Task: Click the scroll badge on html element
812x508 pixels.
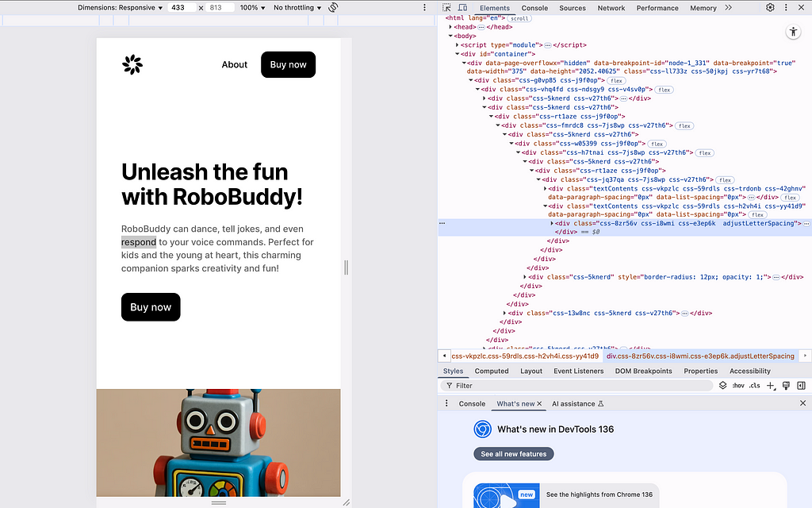Action: coord(519,18)
